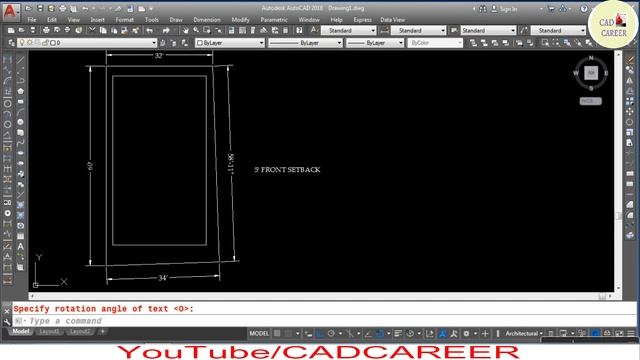Click the horizontal scrollbar below drawing area
The image size is (640, 360).
point(321,296)
